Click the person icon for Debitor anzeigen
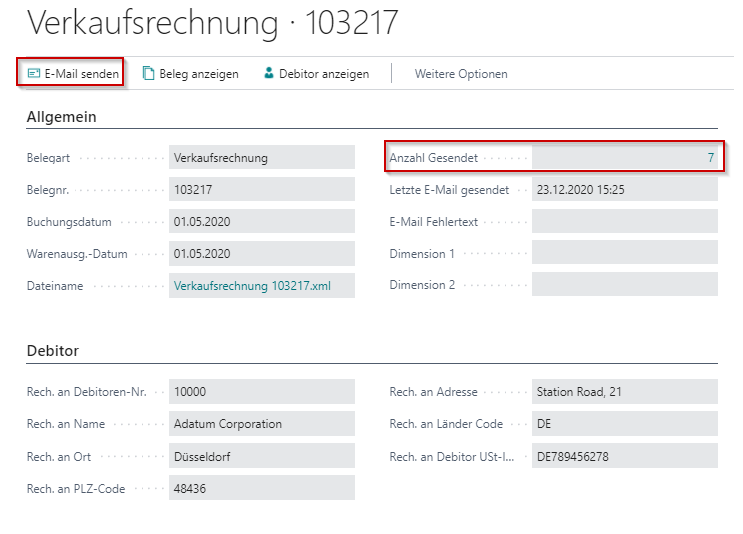 click(x=268, y=73)
